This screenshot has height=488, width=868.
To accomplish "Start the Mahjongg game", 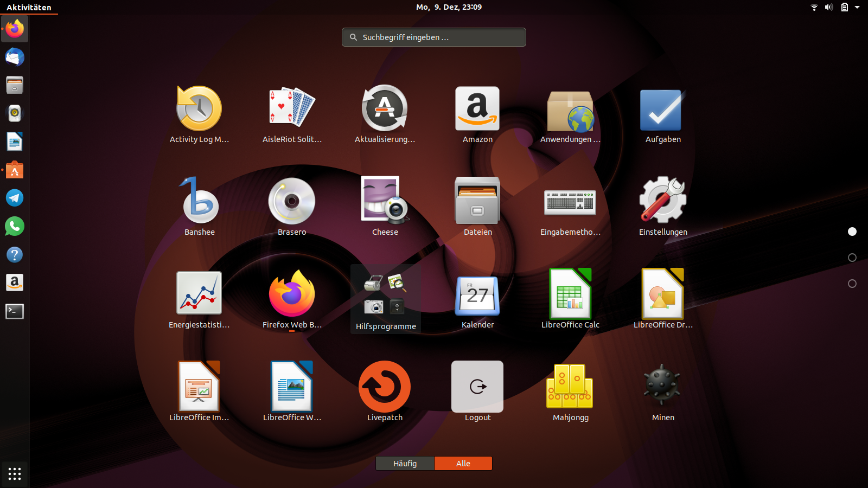I will [570, 393].
